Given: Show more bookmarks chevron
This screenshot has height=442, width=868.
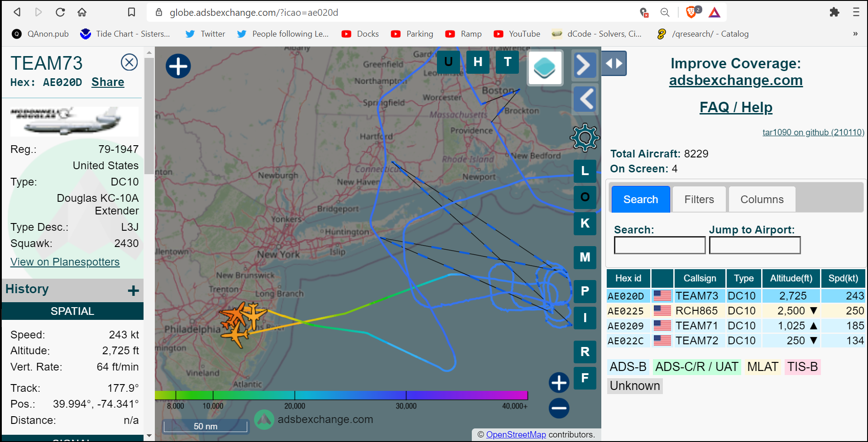Looking at the screenshot, I should (855, 34).
